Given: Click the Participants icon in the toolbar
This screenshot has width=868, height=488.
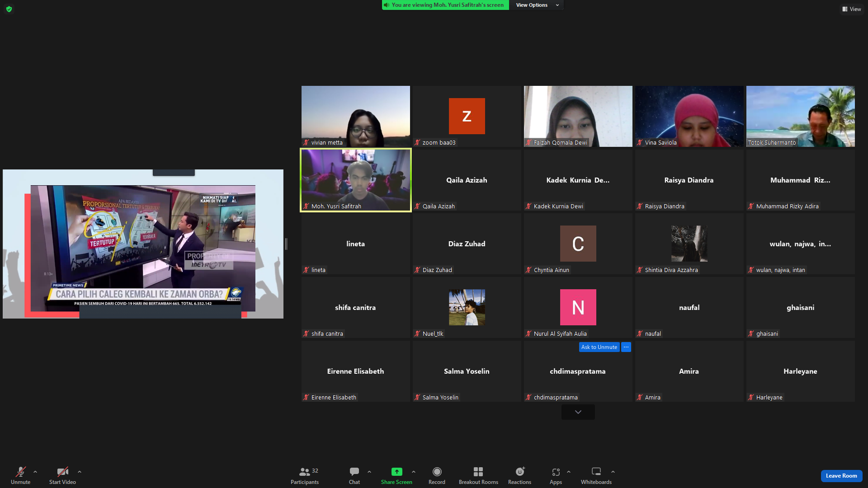Looking at the screenshot, I should [305, 472].
